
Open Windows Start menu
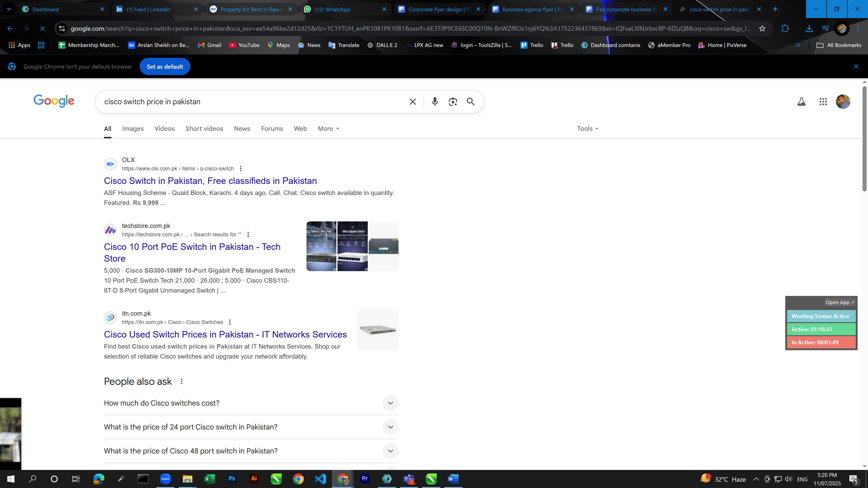[10, 479]
